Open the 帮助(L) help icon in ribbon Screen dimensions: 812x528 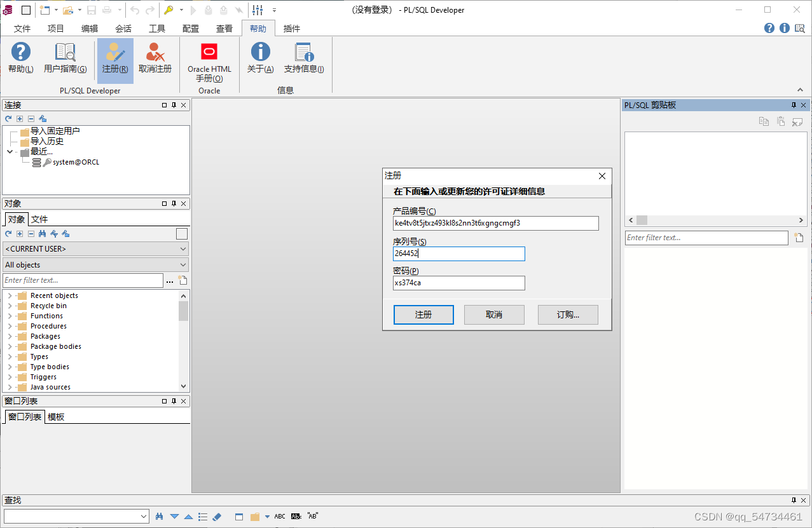pos(21,58)
